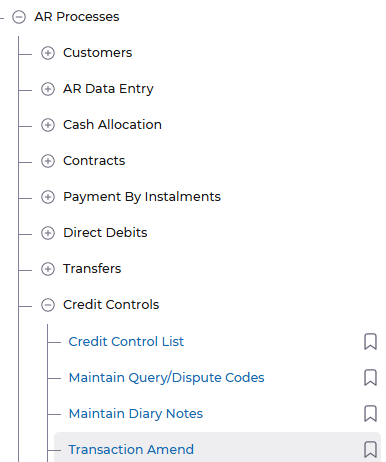Collapse the AR Processes tree node
The width and height of the screenshot is (386, 462).
[x=19, y=17]
